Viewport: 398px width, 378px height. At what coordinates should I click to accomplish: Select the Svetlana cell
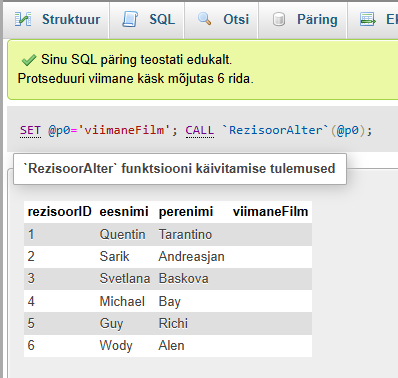coord(125,278)
